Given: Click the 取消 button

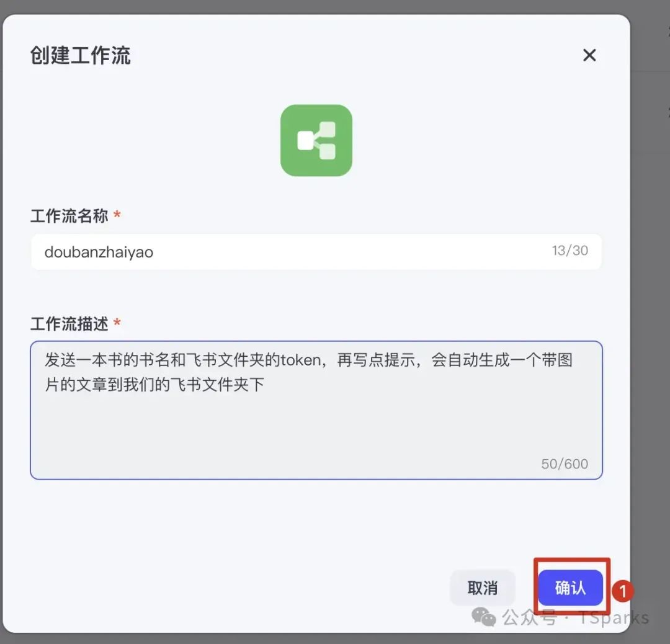Looking at the screenshot, I should tap(483, 588).
